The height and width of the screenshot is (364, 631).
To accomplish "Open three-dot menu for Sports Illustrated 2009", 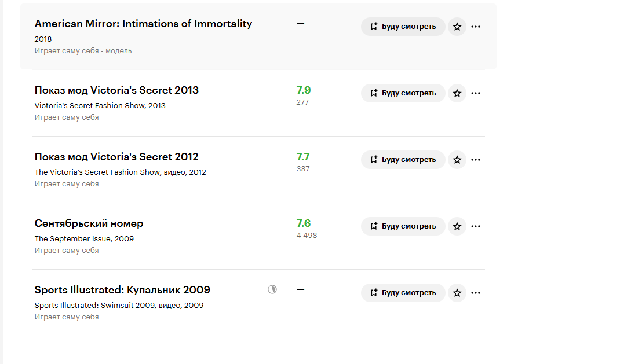I will 476,293.
